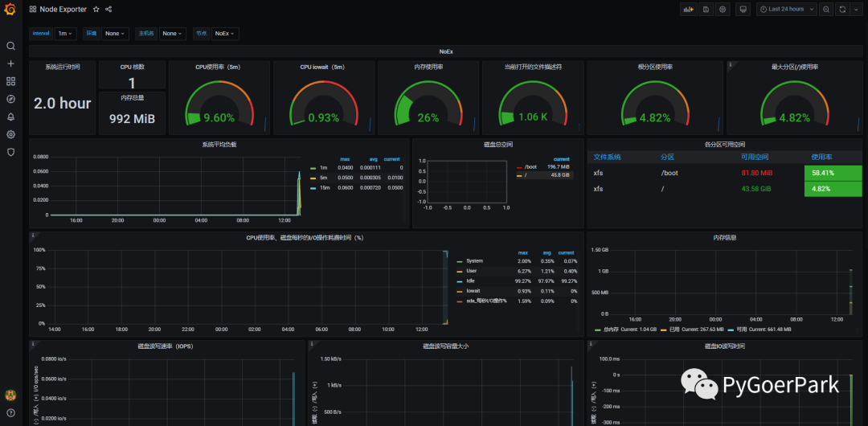Open the Alerting bell icon
868x426 pixels.
[x=10, y=117]
